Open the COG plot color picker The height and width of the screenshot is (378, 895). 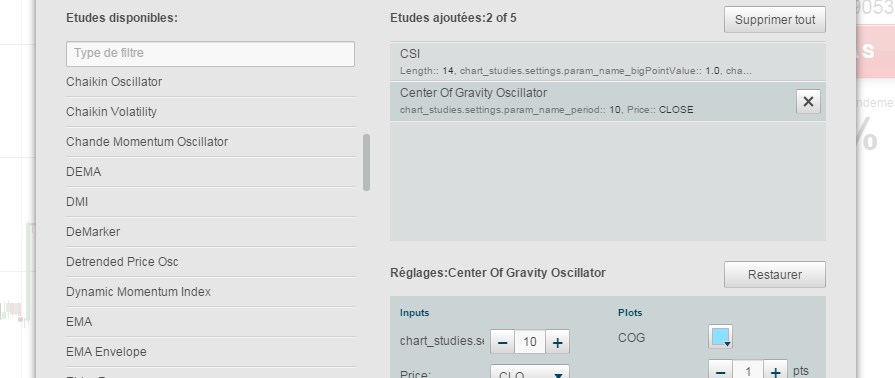coord(720,336)
